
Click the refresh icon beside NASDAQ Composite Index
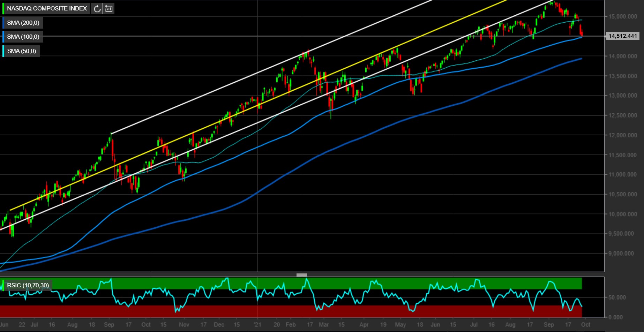(97, 9)
